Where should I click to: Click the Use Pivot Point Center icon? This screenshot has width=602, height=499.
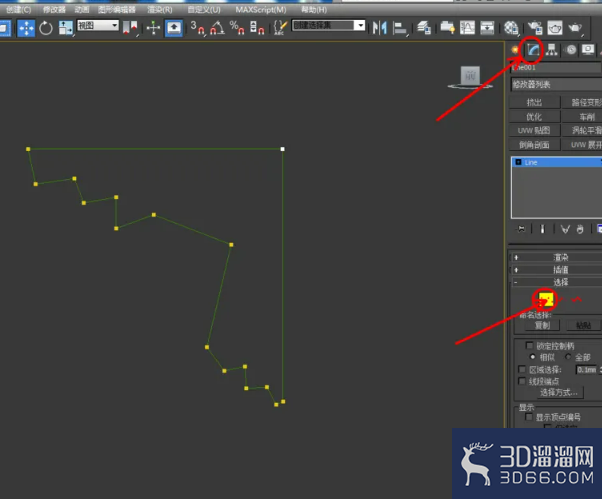[x=130, y=28]
